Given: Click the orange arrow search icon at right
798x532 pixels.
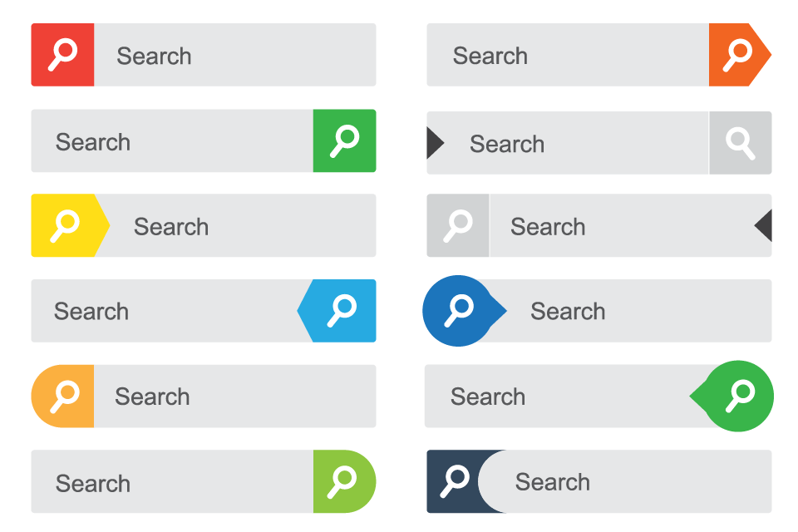Looking at the screenshot, I should click(737, 55).
